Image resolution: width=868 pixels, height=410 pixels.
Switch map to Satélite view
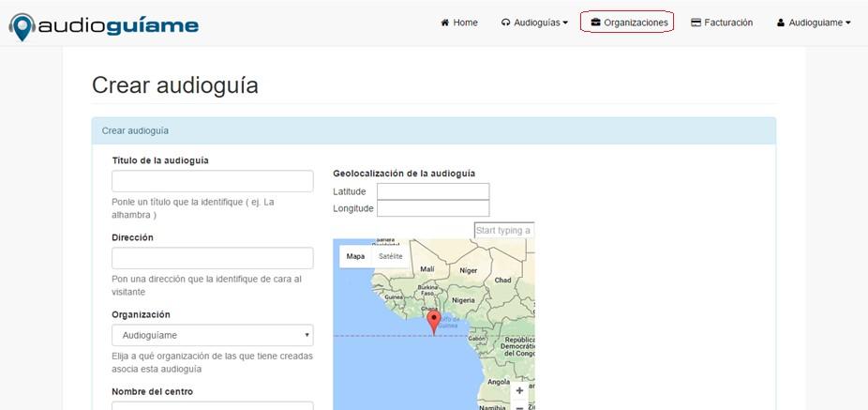click(391, 256)
